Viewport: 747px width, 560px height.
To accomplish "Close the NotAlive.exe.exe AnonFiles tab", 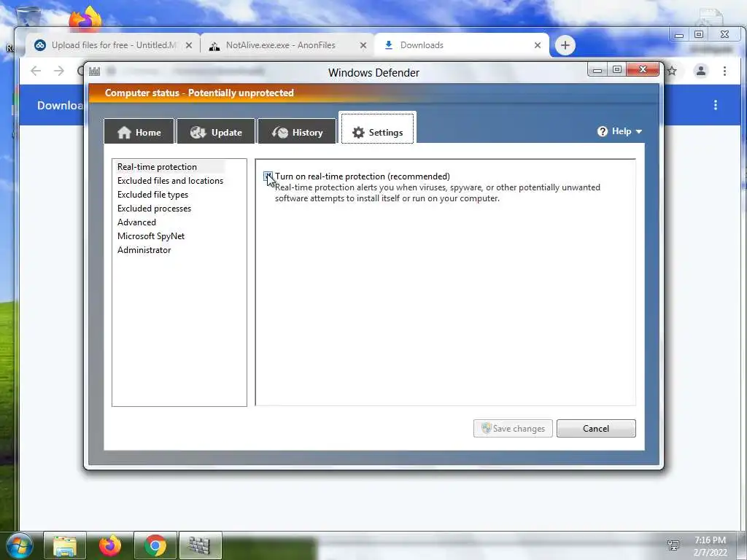I will click(x=363, y=45).
